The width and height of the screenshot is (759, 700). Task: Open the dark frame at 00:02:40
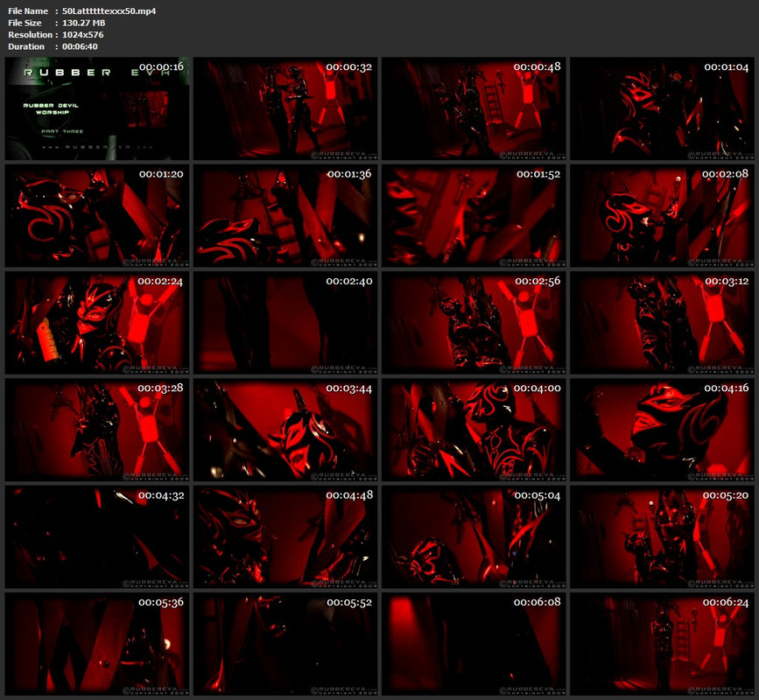tap(285, 323)
